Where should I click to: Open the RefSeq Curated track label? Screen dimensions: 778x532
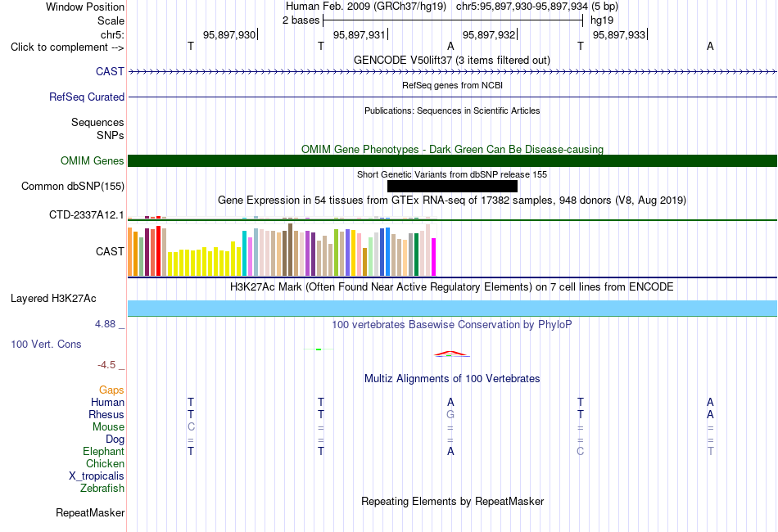coord(86,97)
